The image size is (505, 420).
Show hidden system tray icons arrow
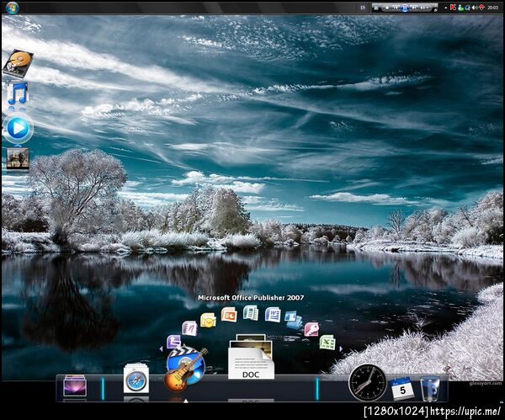click(x=446, y=8)
